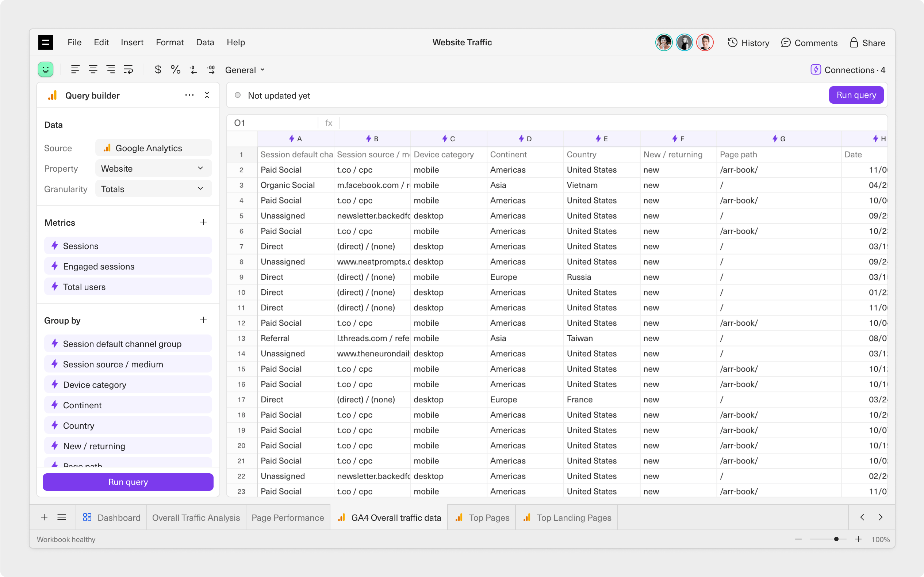Add a new metric with plus
This screenshot has width=924, height=577.
(x=203, y=222)
